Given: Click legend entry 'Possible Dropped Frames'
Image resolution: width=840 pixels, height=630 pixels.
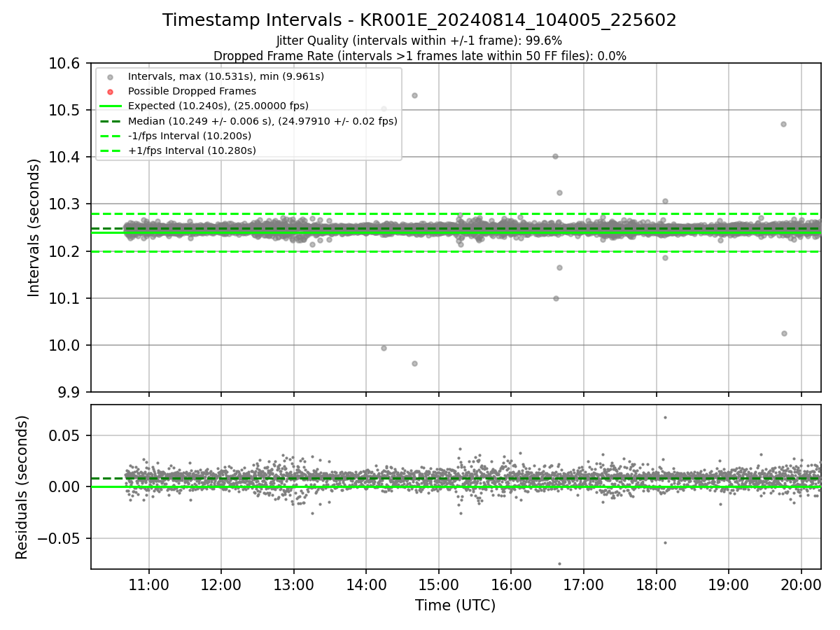Looking at the screenshot, I should [x=192, y=91].
